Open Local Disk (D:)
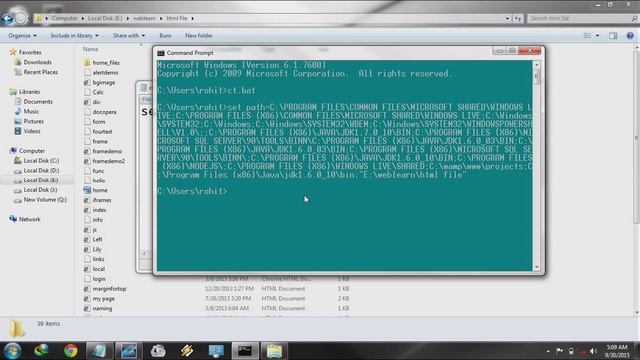This screenshot has height=360, width=640. (41, 170)
